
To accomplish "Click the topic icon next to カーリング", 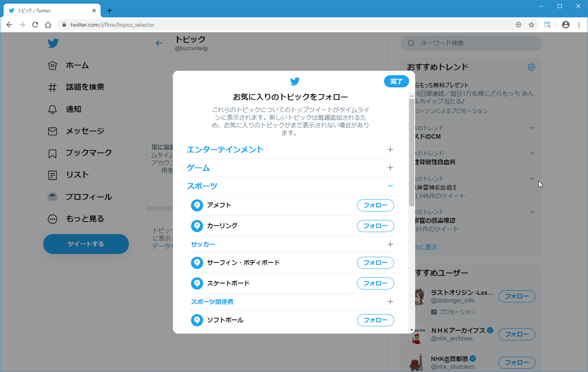I will click(197, 226).
